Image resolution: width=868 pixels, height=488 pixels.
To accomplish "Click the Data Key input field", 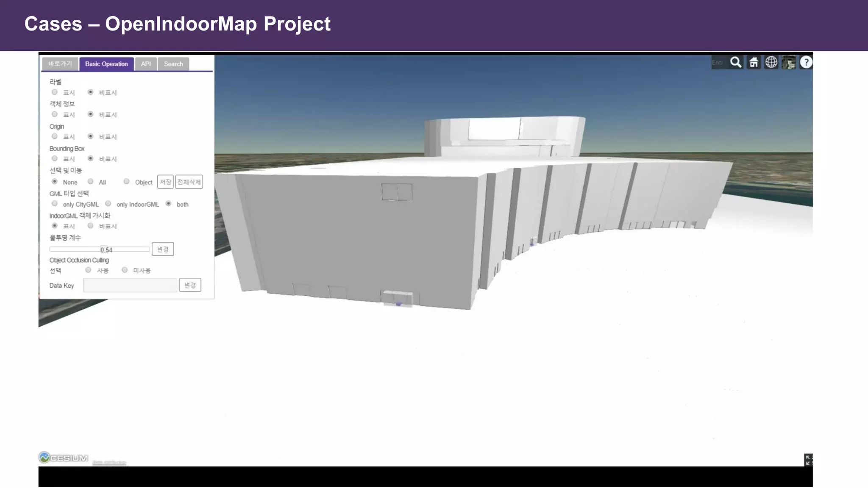I will pos(130,285).
